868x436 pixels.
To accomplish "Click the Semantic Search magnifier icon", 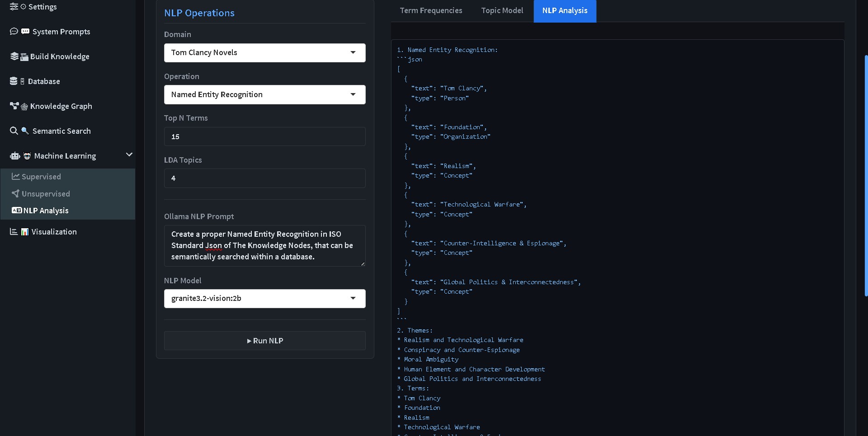I will click(14, 131).
